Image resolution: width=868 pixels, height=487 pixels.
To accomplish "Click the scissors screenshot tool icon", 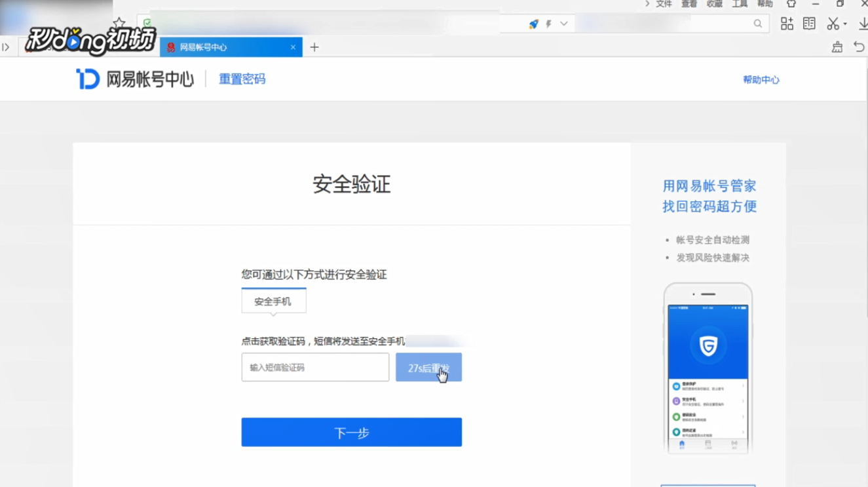I will tap(833, 24).
